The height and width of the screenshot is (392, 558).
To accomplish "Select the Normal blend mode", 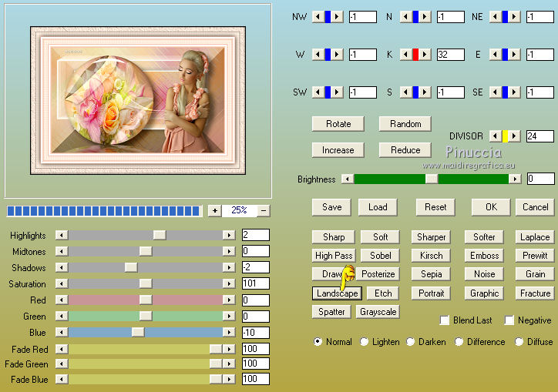I will point(318,342).
